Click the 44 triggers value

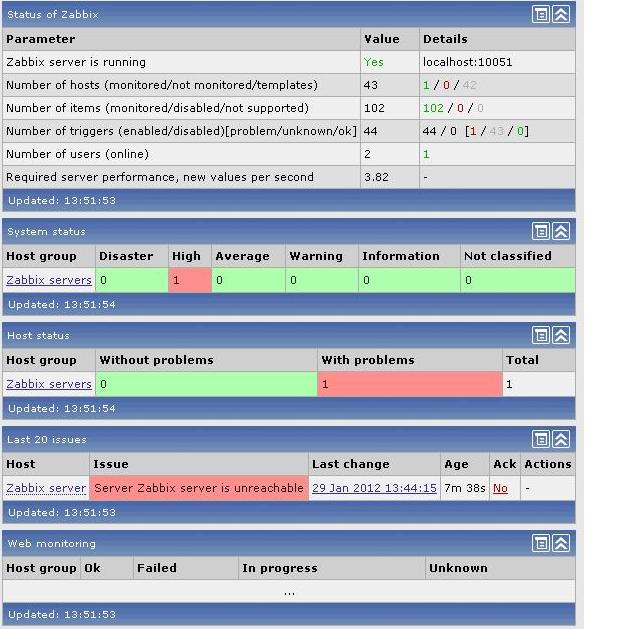tap(370, 131)
